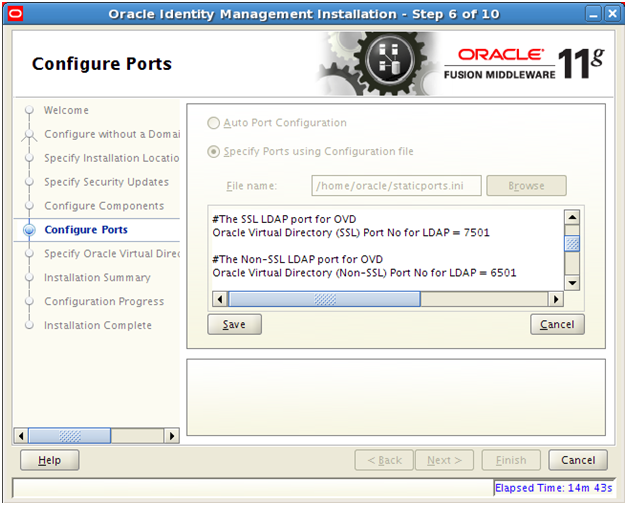
Task: Select Configure Components step
Action: (104, 206)
